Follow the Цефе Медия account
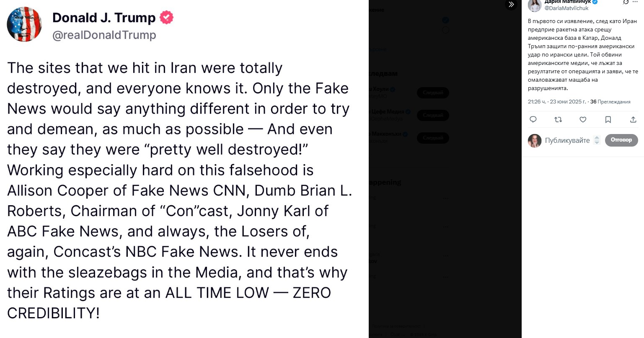Image resolution: width=644 pixels, height=338 pixels. (x=433, y=115)
